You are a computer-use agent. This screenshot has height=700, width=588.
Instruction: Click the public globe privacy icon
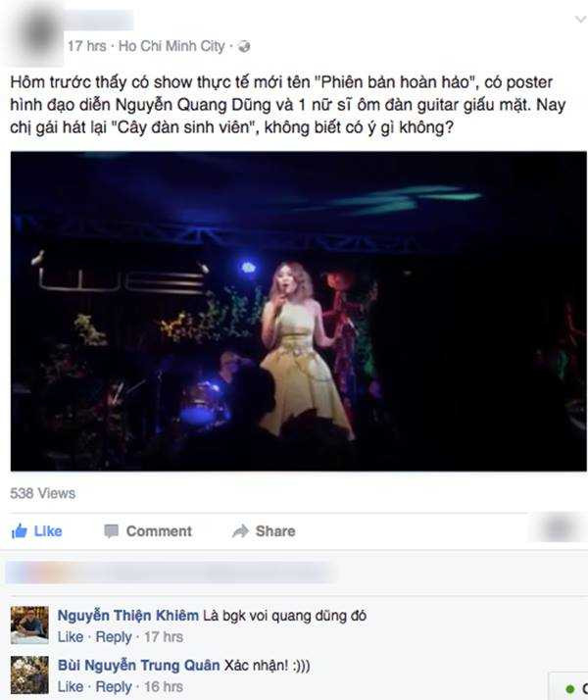pos(244,46)
